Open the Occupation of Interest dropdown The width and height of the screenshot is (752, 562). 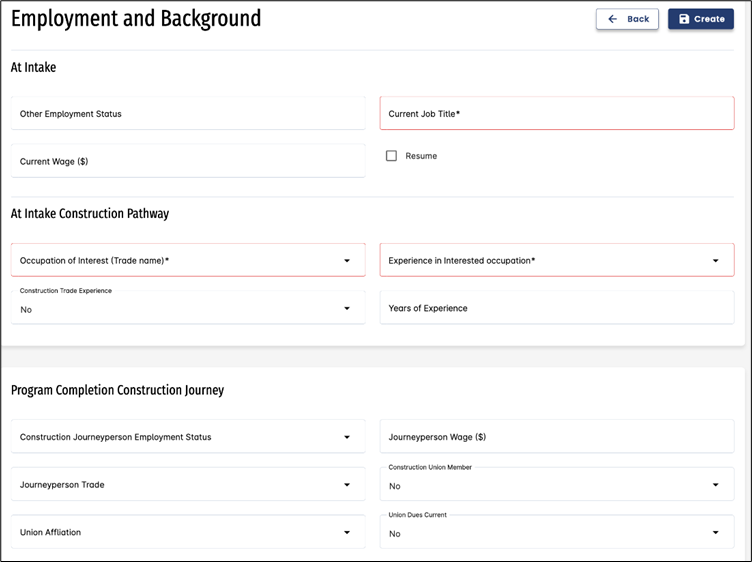(188, 260)
